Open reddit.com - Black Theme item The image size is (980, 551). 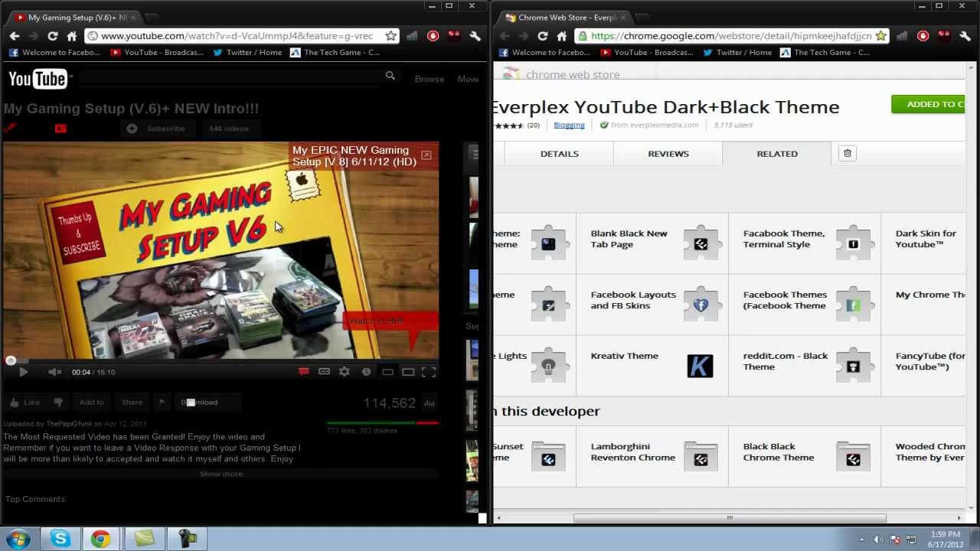pyautogui.click(x=804, y=365)
